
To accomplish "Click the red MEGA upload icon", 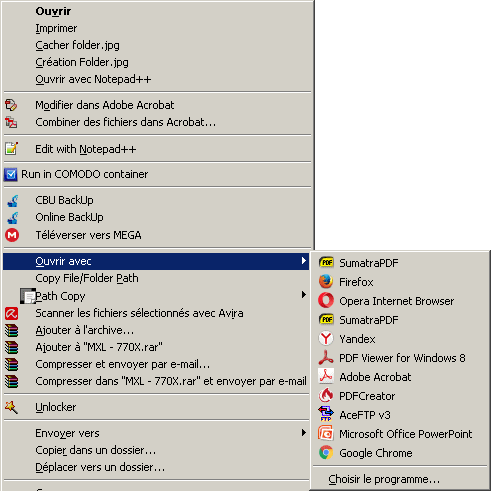I will 12,235.
